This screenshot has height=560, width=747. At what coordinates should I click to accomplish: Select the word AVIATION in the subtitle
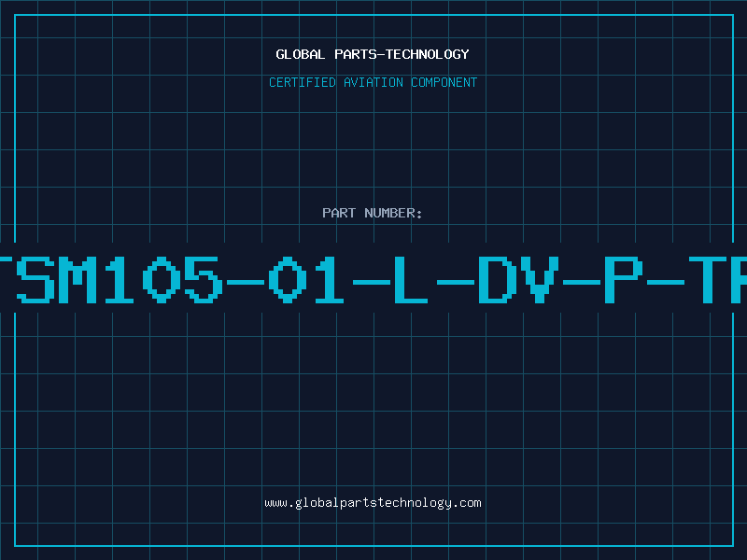[373, 82]
